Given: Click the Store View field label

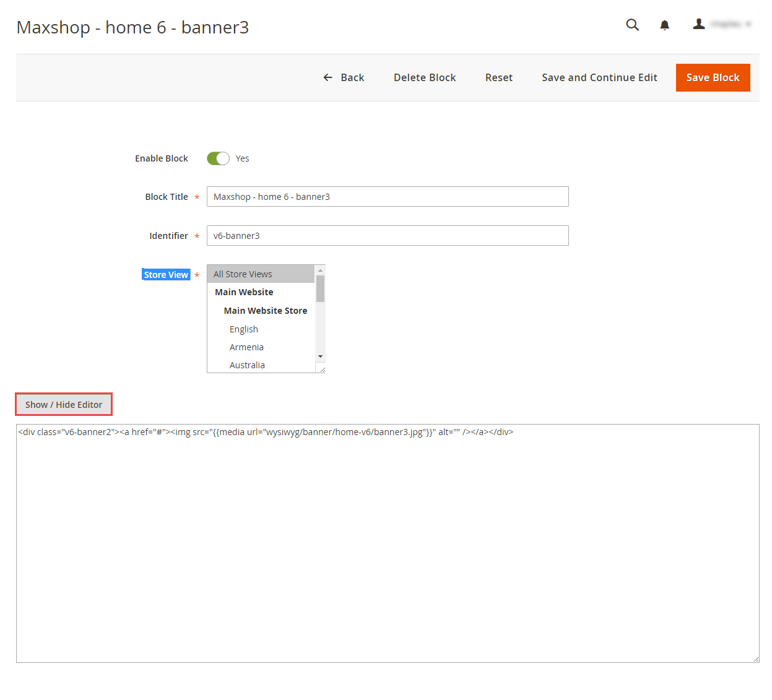Looking at the screenshot, I should (x=166, y=275).
